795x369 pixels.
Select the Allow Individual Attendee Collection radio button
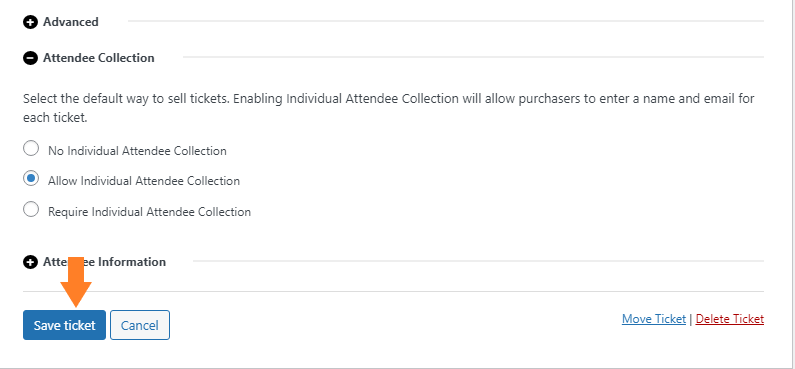click(x=31, y=178)
